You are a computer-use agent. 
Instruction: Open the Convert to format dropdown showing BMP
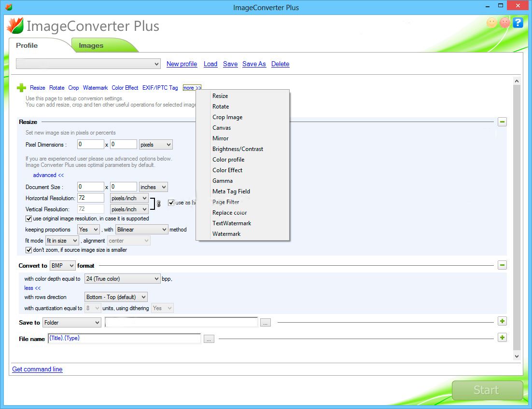point(62,265)
